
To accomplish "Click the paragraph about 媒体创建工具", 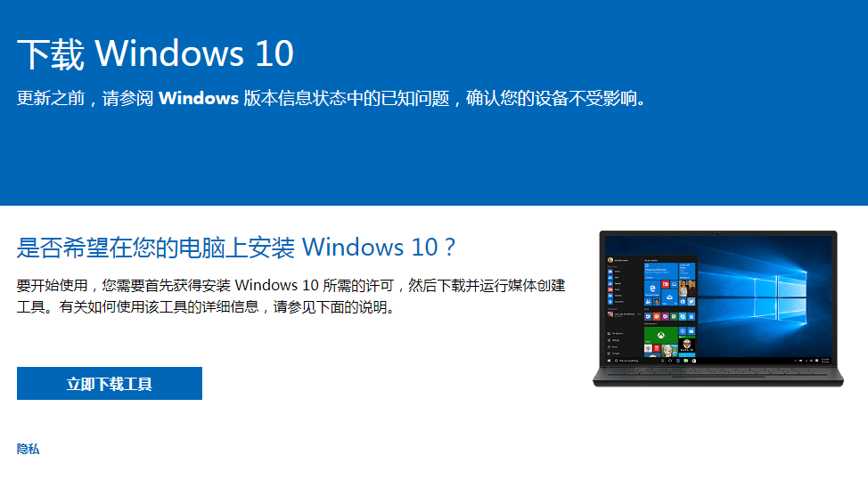I will (x=291, y=296).
